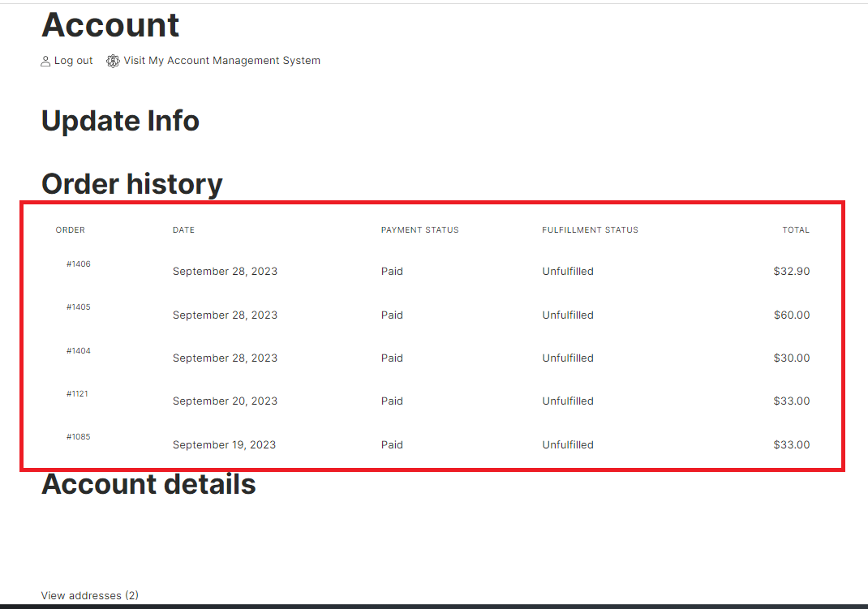Click the account management gear-face icon
This screenshot has height=609, width=868.
tap(113, 60)
